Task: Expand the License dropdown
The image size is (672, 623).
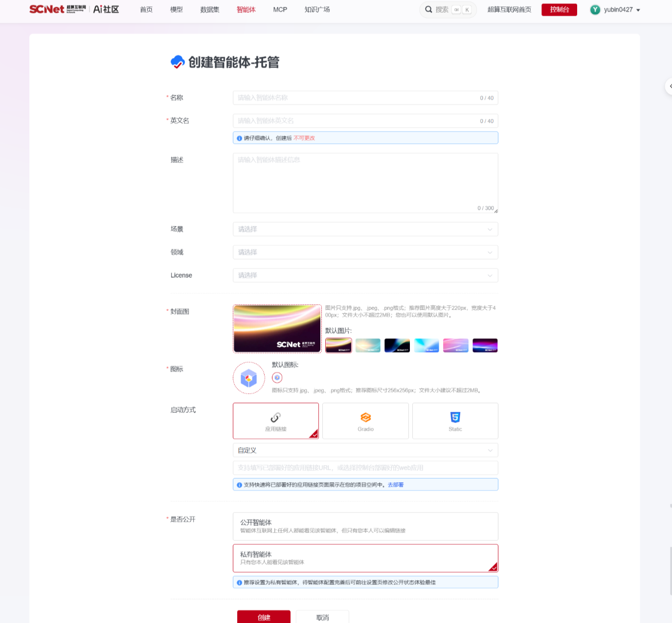Action: pos(365,275)
